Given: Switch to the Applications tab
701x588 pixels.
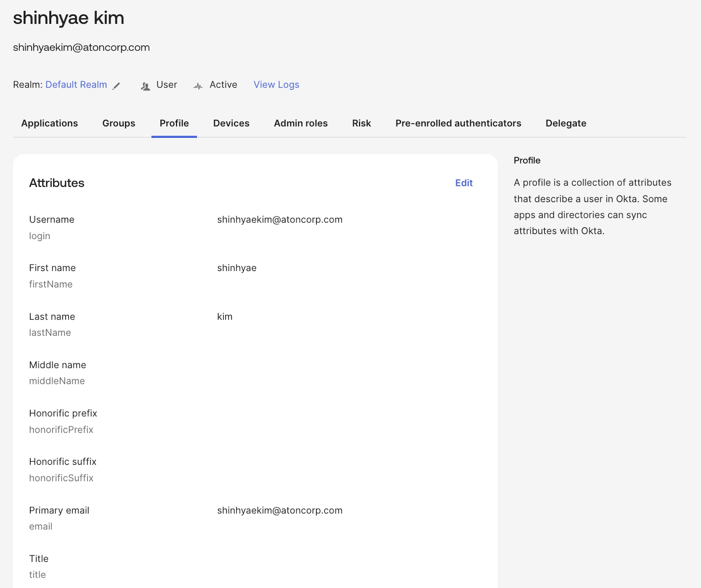Looking at the screenshot, I should coord(49,123).
